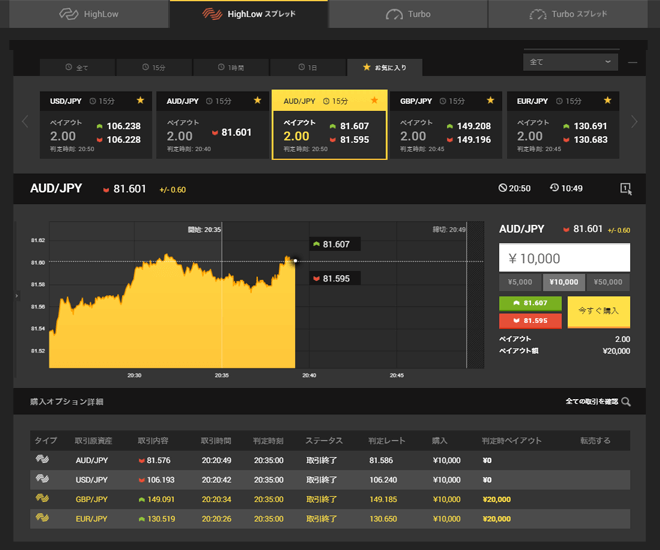
Task: Click the 20:50 expiry time icon
Action: coord(502,188)
